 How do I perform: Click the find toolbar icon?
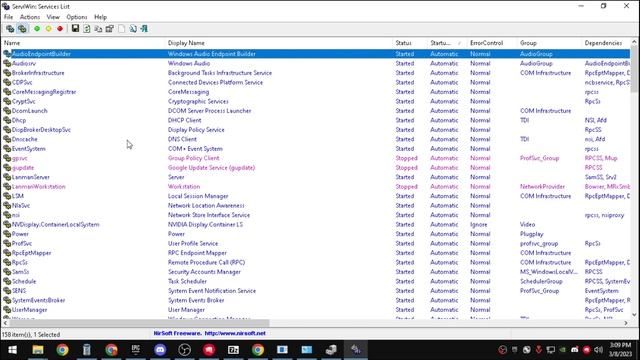[x=133, y=29]
